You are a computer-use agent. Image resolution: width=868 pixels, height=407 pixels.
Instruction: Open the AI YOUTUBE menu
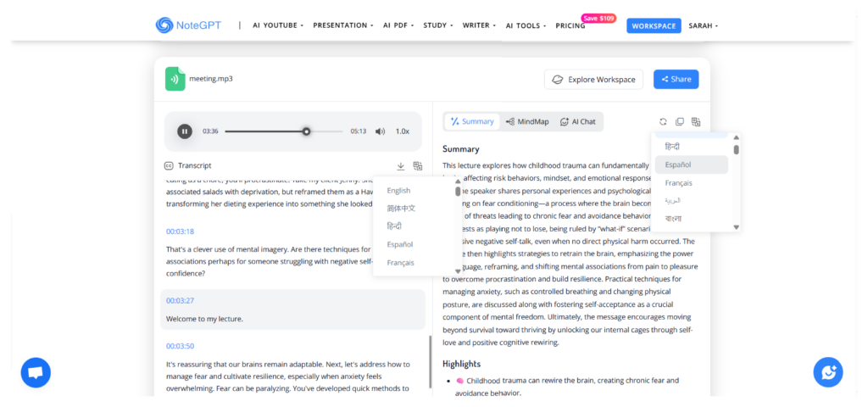(x=278, y=25)
